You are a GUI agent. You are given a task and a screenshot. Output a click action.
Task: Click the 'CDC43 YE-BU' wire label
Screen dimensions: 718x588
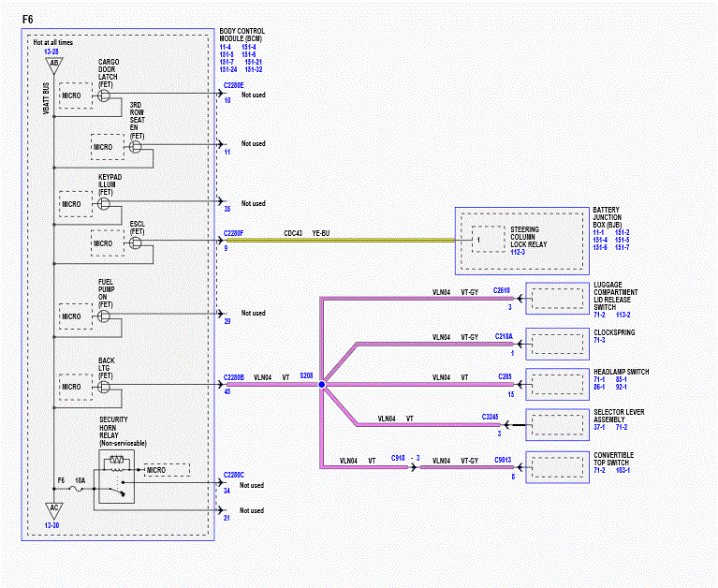pyautogui.click(x=307, y=233)
